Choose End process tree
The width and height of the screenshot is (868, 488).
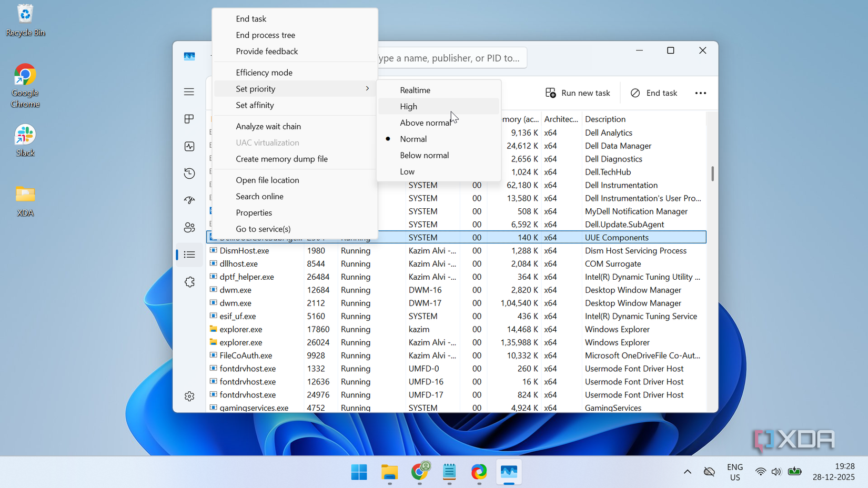(x=295, y=35)
